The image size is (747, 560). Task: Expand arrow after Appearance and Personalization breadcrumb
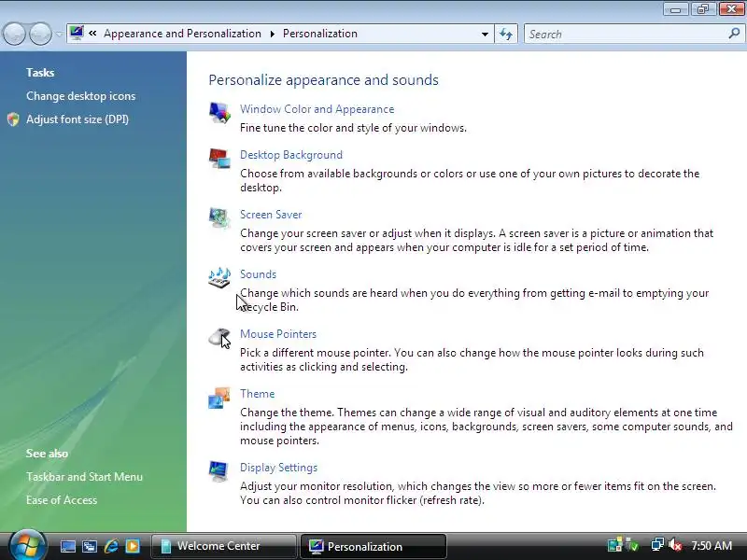[272, 34]
